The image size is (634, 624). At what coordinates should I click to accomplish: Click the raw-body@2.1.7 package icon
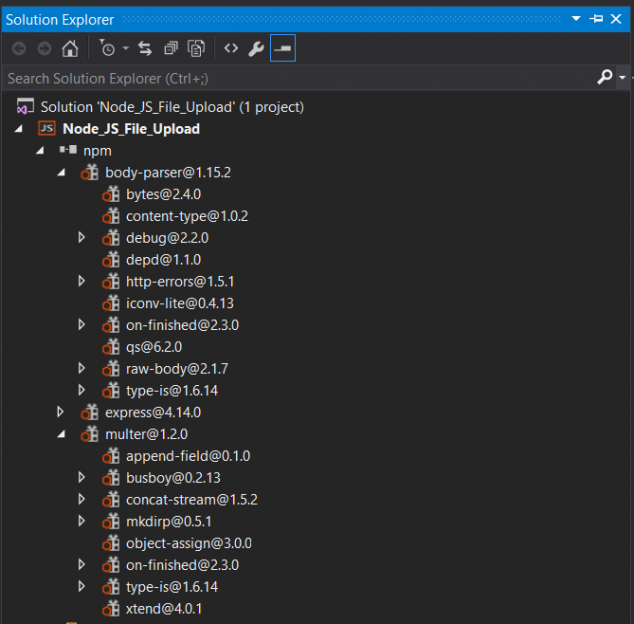click(111, 369)
